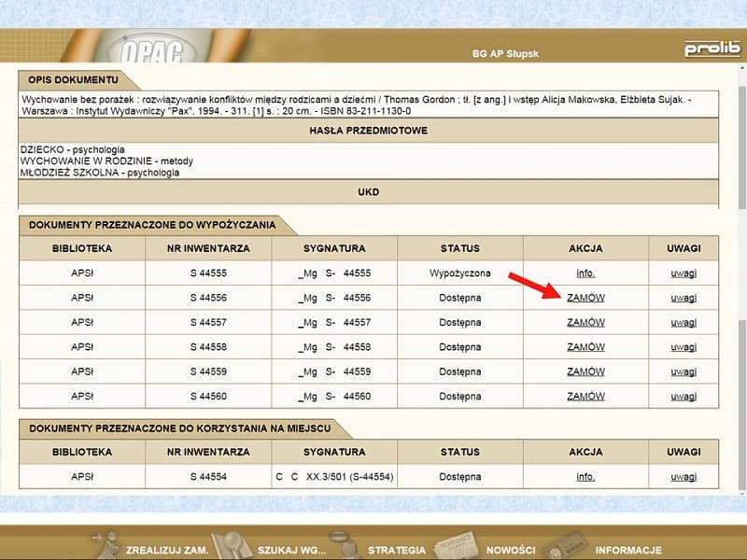Screen dimensions: 747x560
Task: Open the Szukaj wg... menu item
Action: pyautogui.click(x=290, y=550)
